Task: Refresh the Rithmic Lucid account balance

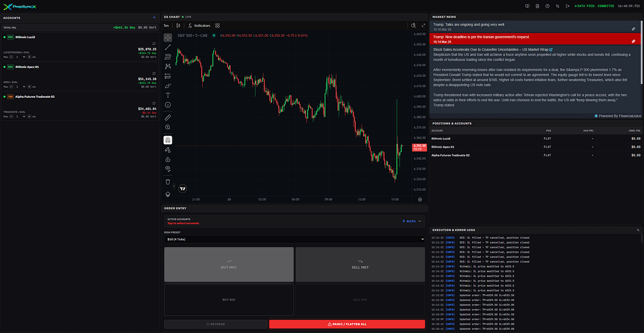Action: (154, 43)
